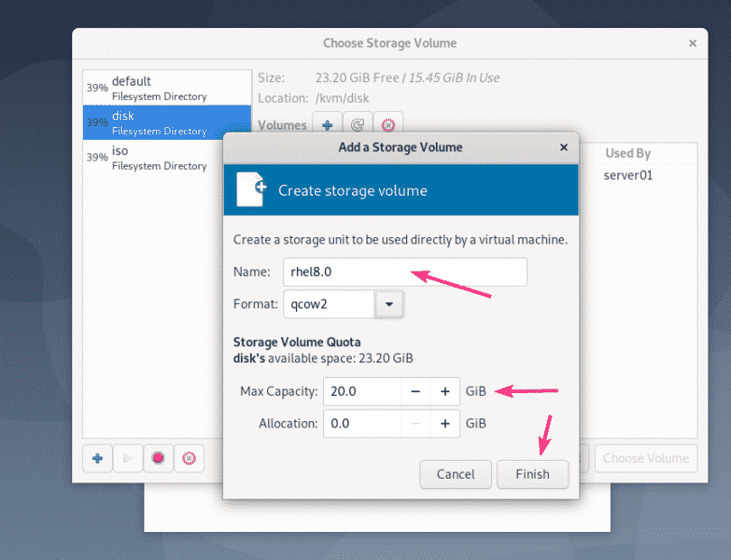731x560 pixels.
Task: Decrease Max Capacity with the minus stepper
Action: pyautogui.click(x=415, y=391)
